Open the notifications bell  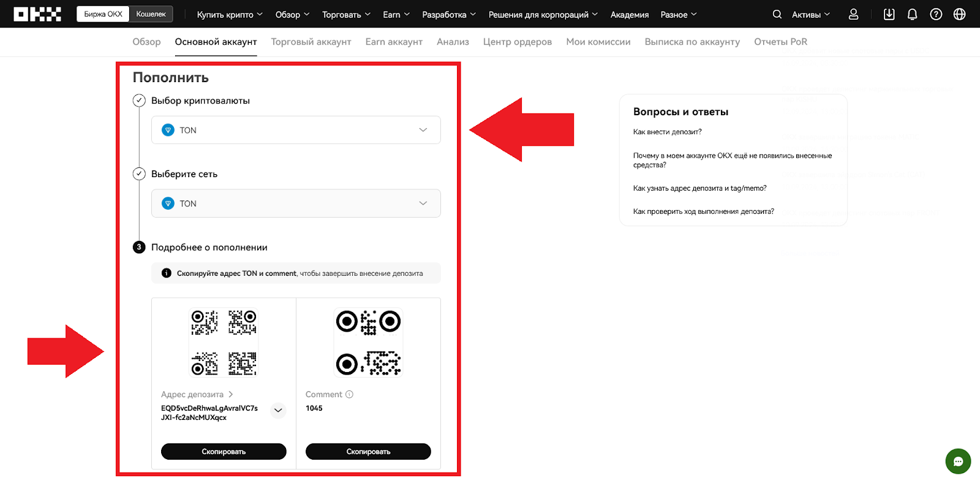click(x=912, y=14)
